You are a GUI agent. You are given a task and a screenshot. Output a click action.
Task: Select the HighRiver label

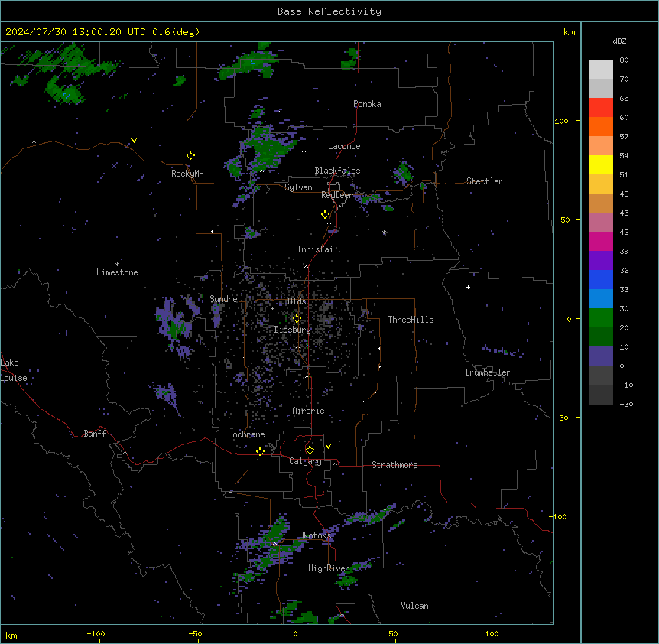coord(329,568)
